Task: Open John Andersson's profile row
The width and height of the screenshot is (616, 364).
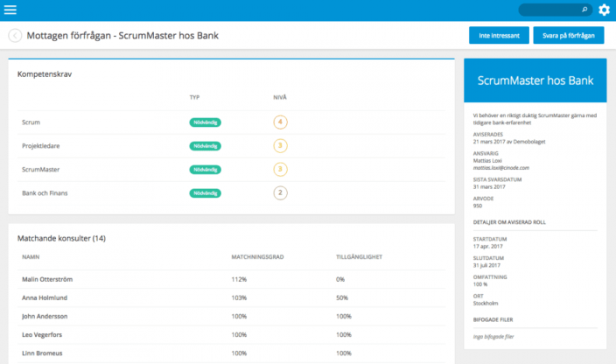Action: [45, 317]
